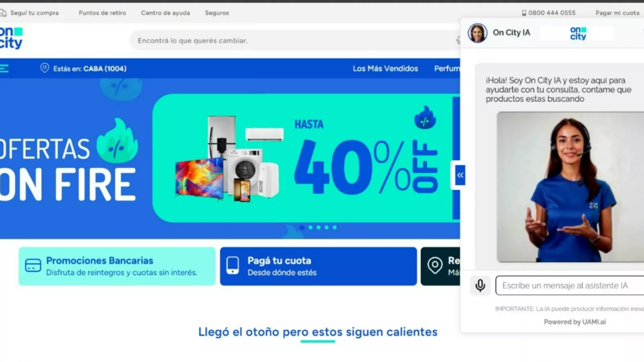The height and width of the screenshot is (362, 644).
Task: Click the microphone icon in chat panel
Action: 480,286
